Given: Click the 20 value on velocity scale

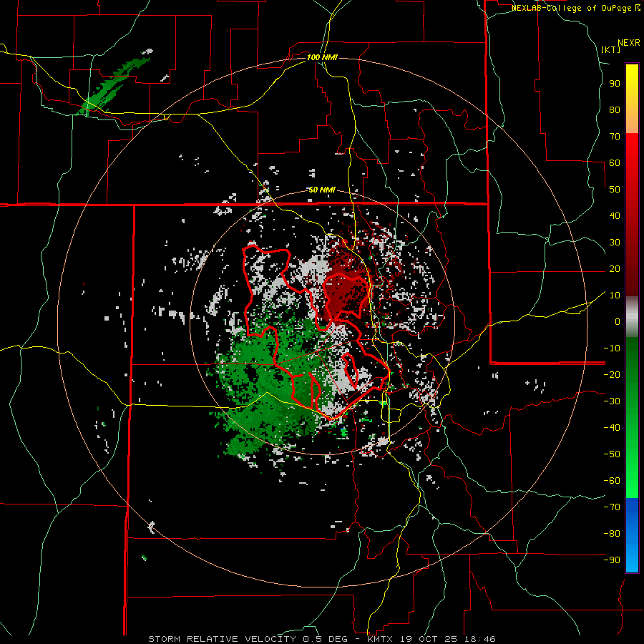Looking at the screenshot, I should [615, 268].
